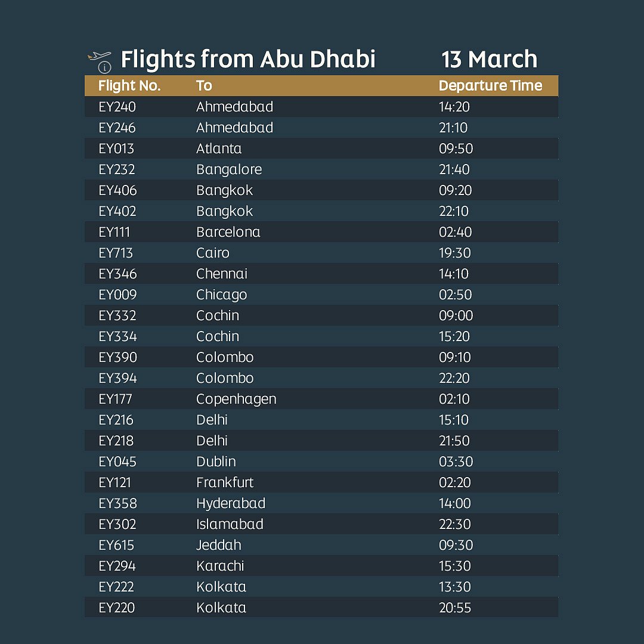Click the airplane info icon beside the title
Image resolution: width=644 pixels, height=644 pixels.
(100, 61)
